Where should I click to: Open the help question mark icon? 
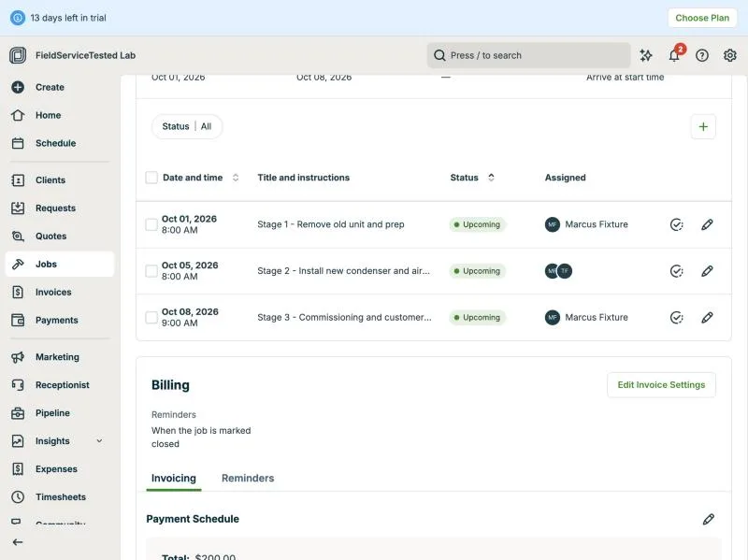click(x=702, y=55)
